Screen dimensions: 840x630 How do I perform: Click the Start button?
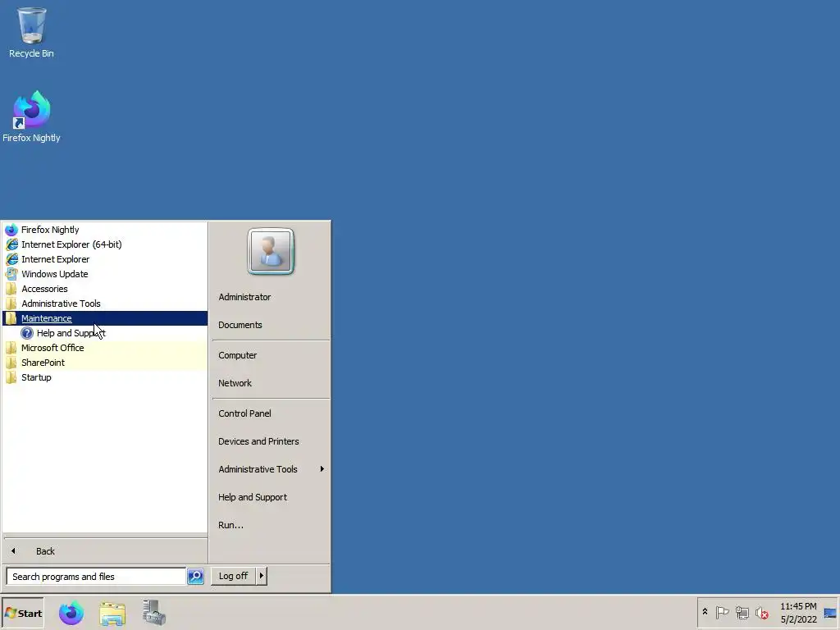pos(22,614)
